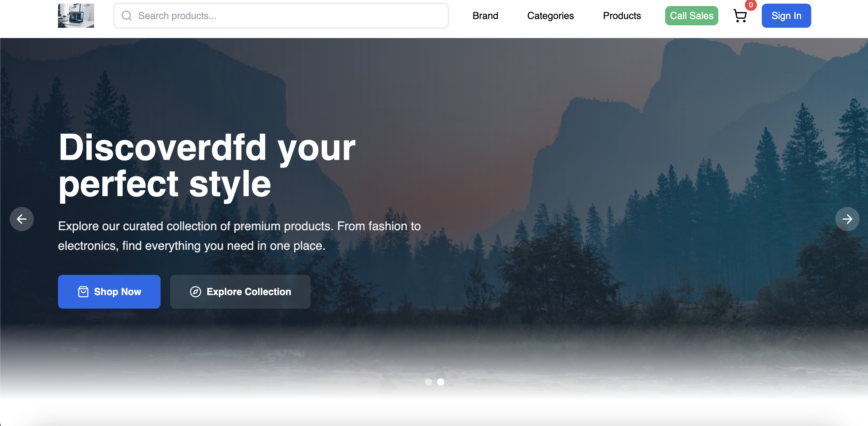Click the Shop Now button
Viewport: 868px width, 426px height.
coord(109,292)
